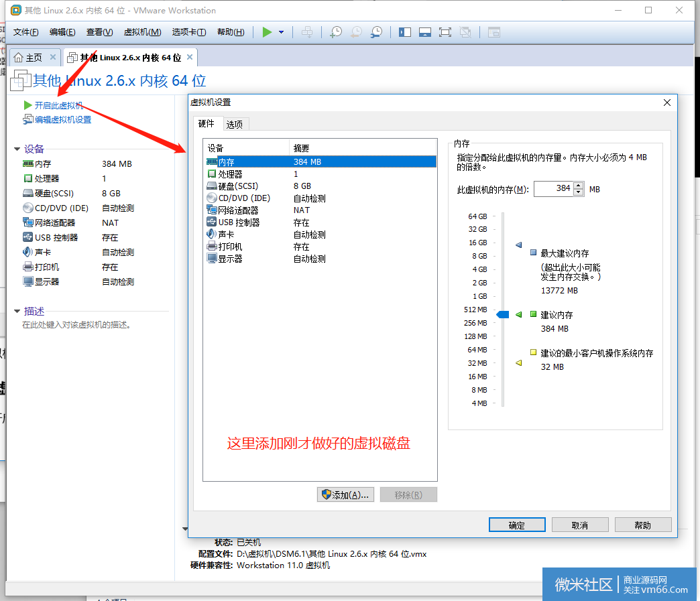Screen dimensions: 700x601
Task: Select 硬盘(SCSI) row in settings hardware list
Action: tap(320, 186)
